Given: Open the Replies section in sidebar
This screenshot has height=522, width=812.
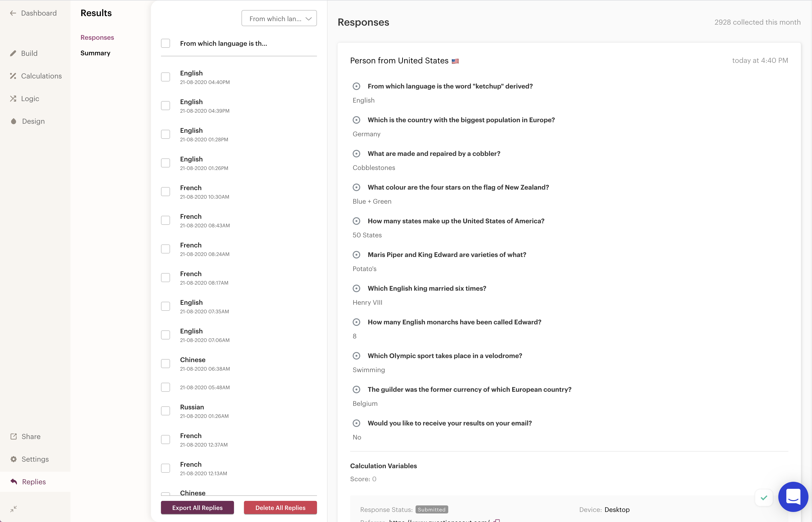Looking at the screenshot, I should point(33,482).
